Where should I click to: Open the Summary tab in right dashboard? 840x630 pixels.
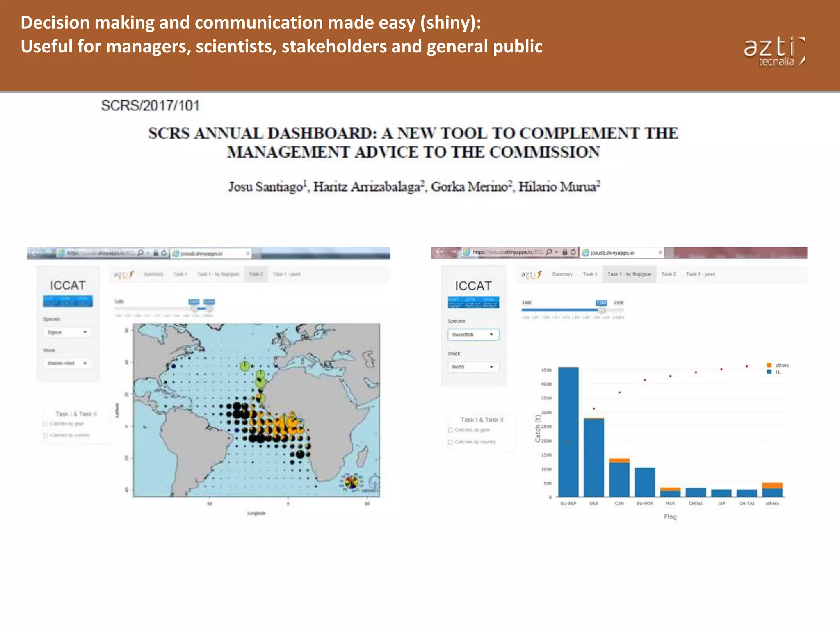click(562, 274)
